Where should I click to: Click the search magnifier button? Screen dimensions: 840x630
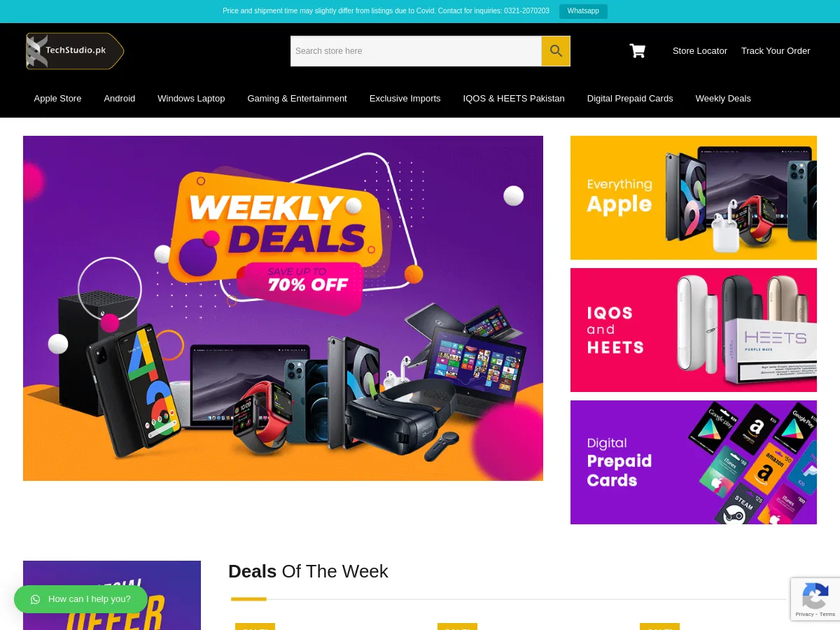pyautogui.click(x=556, y=51)
